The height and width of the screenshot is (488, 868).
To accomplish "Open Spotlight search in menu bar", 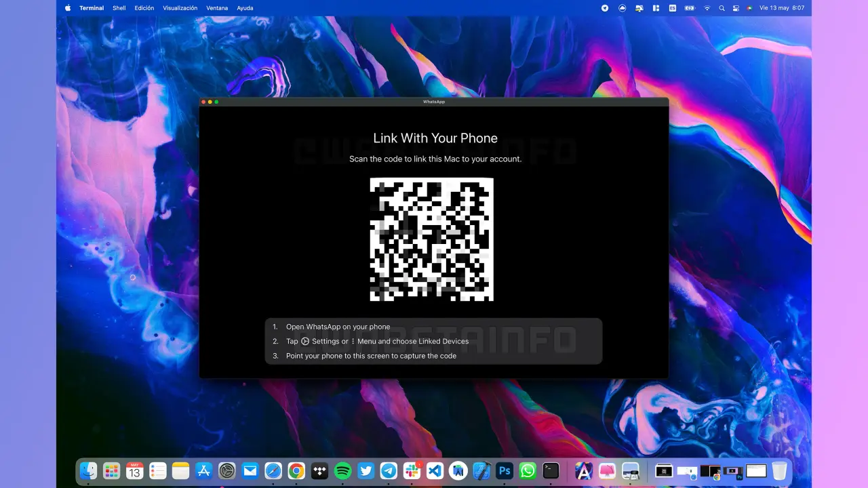I will 722,8.
